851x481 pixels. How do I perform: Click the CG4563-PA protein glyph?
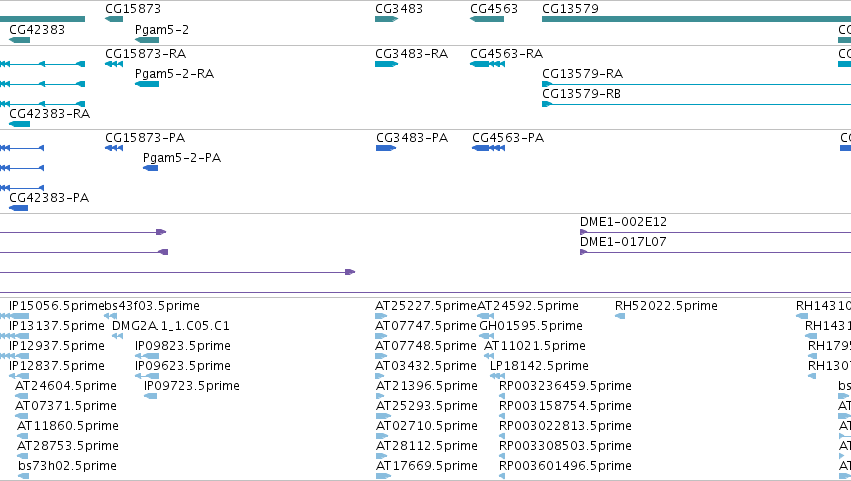pos(488,148)
